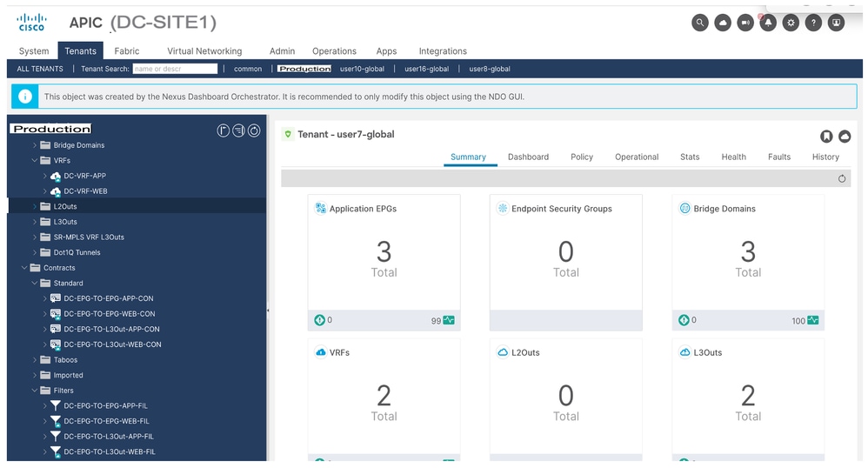The width and height of the screenshot is (868, 468).
Task: Select the user16-global tenant link
Action: [427, 70]
